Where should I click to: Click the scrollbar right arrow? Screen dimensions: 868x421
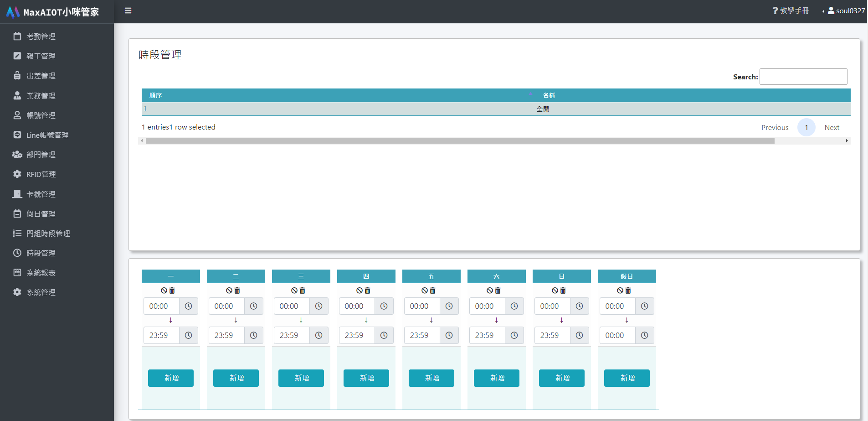coord(847,141)
